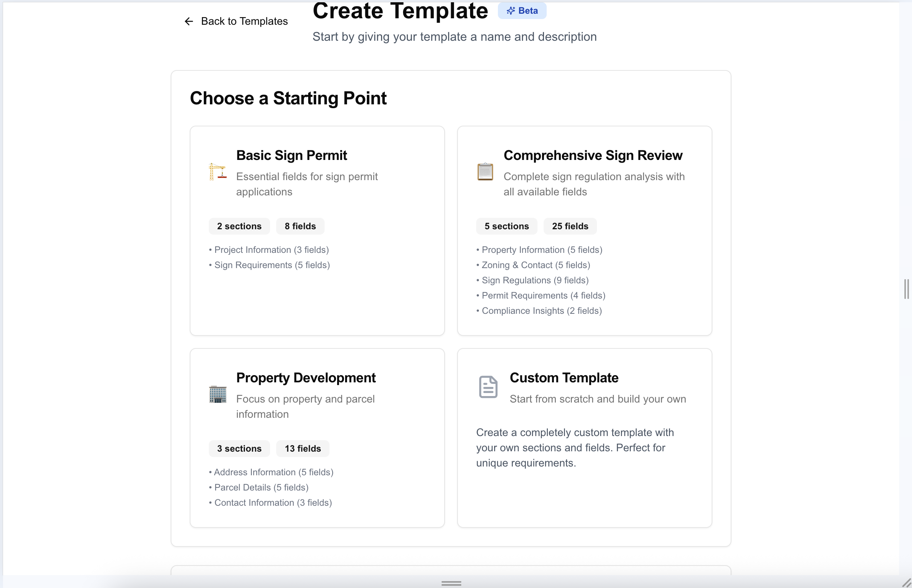Viewport: 912px width, 588px height.
Task: Click the '5 sections' badge on Comprehensive Sign Review
Action: (x=507, y=226)
